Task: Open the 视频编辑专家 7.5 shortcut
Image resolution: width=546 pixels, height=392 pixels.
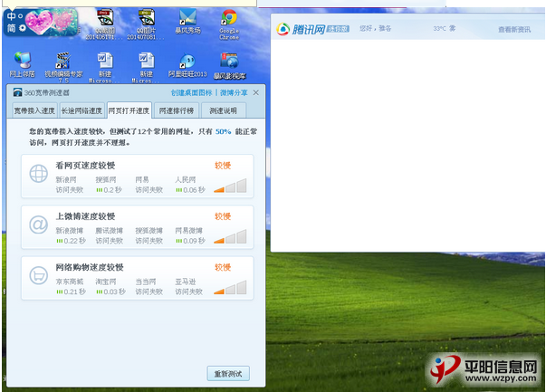Action: 63,67
